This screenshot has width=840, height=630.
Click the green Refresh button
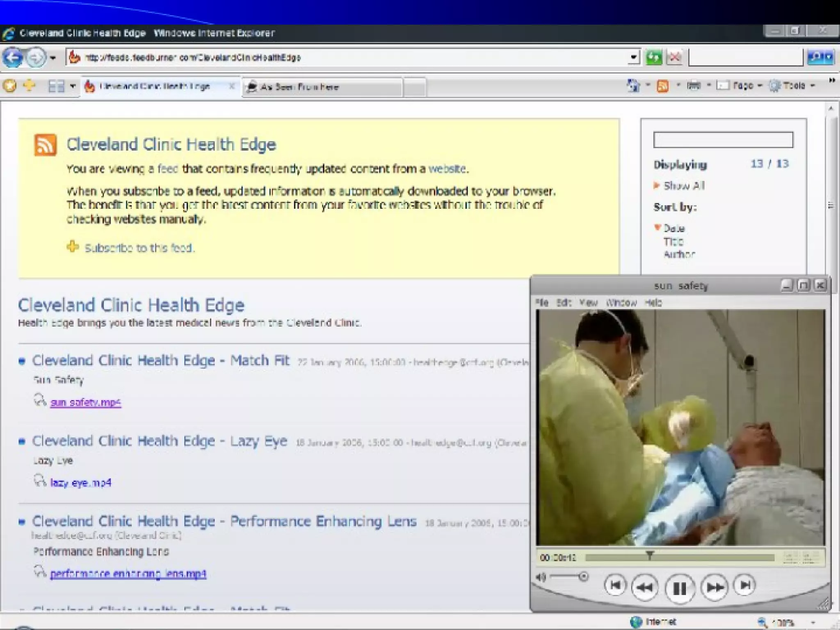click(654, 57)
